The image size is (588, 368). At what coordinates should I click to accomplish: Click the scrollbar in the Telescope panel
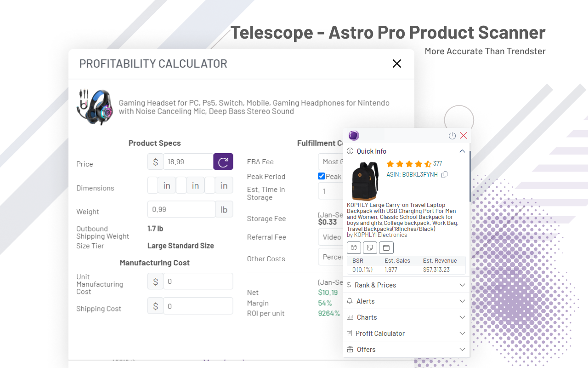469,178
